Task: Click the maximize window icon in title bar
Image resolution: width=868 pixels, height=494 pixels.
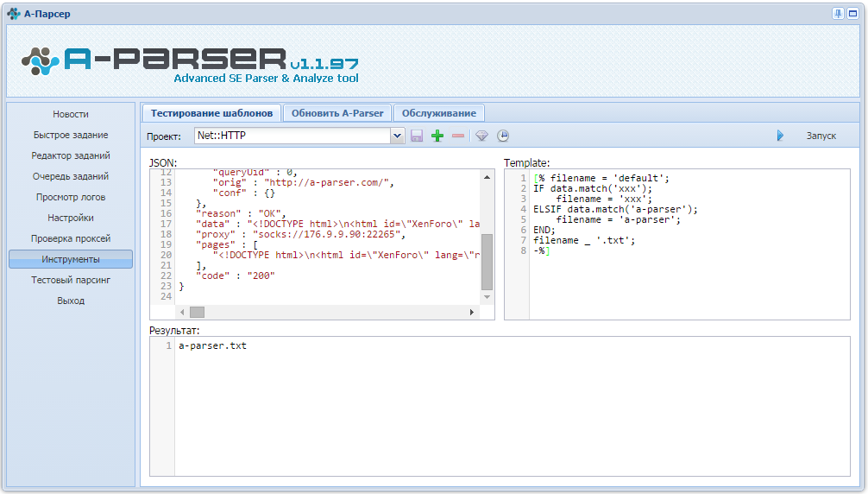Action: click(853, 13)
